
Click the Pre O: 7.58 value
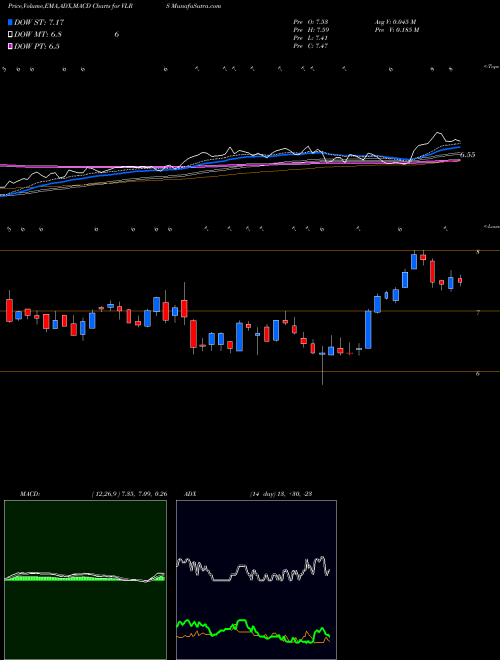311,22
